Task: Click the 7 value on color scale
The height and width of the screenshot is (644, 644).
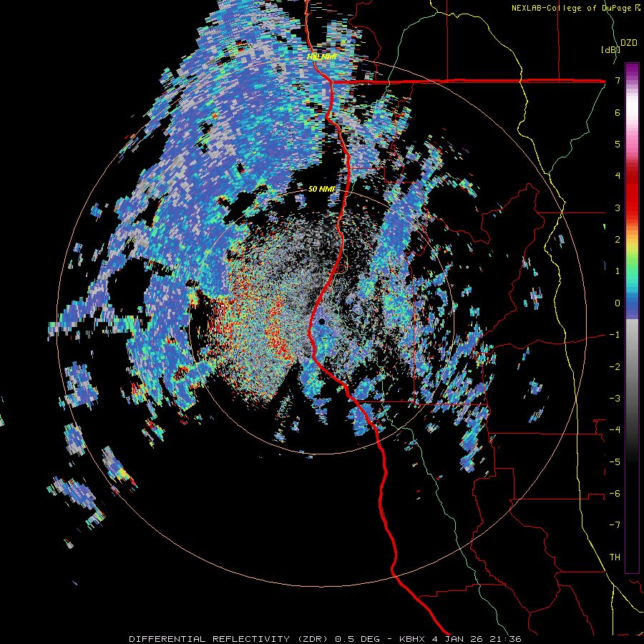Action: (618, 80)
